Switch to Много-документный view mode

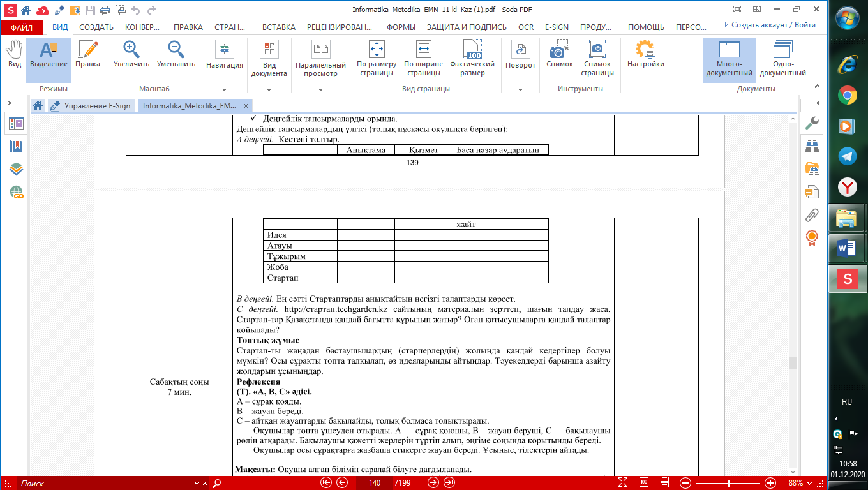729,59
